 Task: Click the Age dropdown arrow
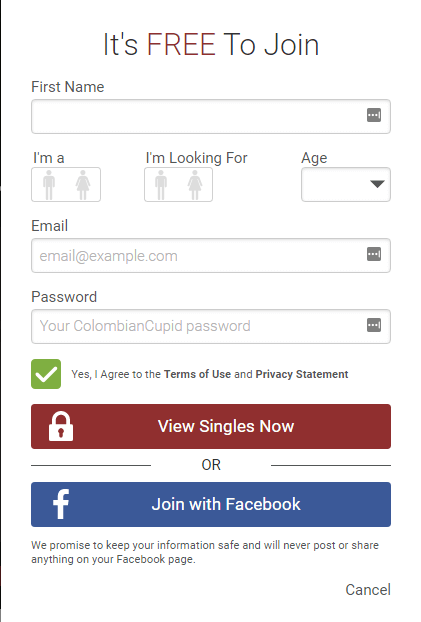(x=377, y=184)
